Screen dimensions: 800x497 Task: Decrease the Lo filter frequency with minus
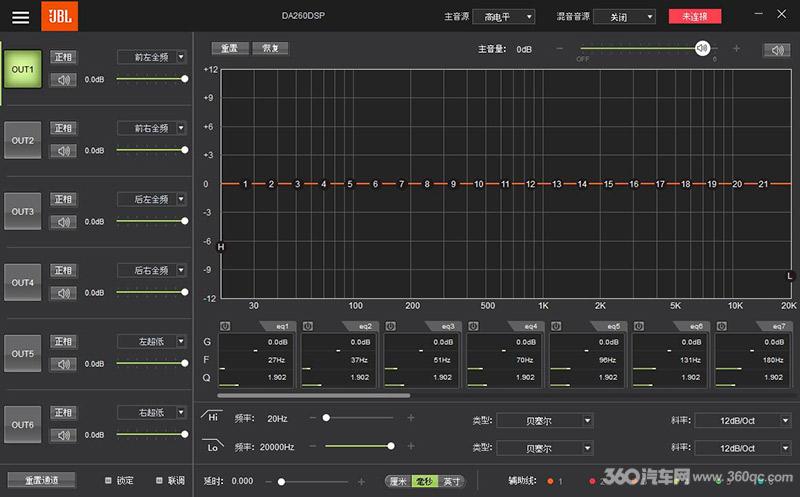(x=313, y=446)
